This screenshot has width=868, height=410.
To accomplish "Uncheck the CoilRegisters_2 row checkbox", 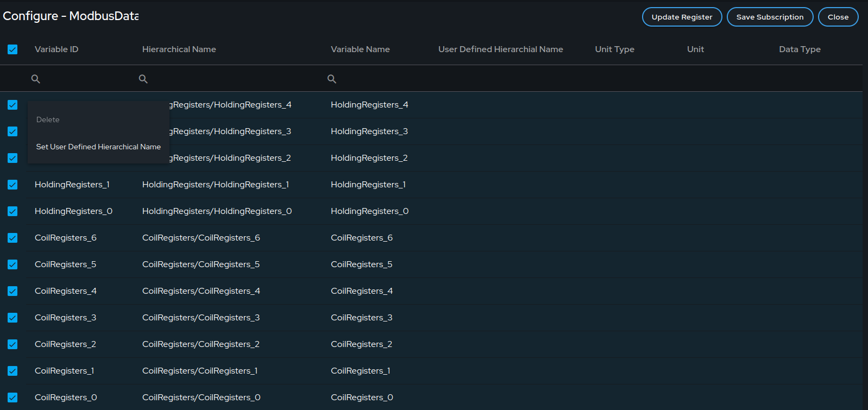I will [x=12, y=344].
